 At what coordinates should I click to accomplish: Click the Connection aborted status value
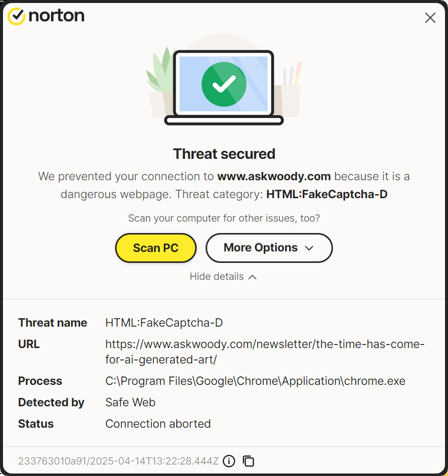pos(158,424)
